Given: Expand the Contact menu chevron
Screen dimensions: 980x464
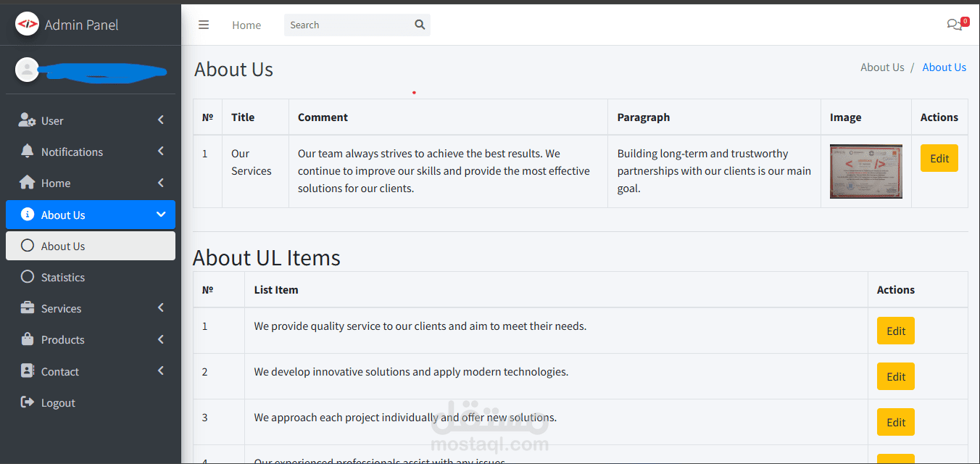Looking at the screenshot, I should click(161, 371).
